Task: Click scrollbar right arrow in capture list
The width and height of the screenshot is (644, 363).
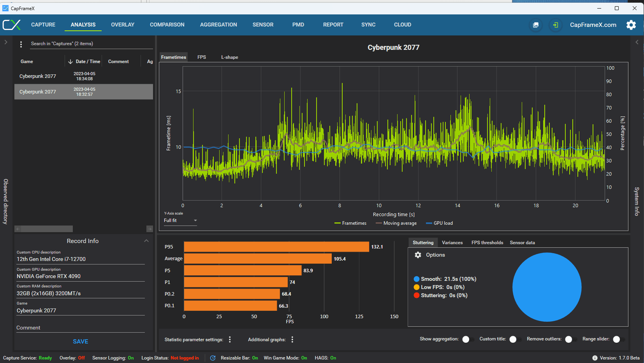Action: (x=150, y=229)
